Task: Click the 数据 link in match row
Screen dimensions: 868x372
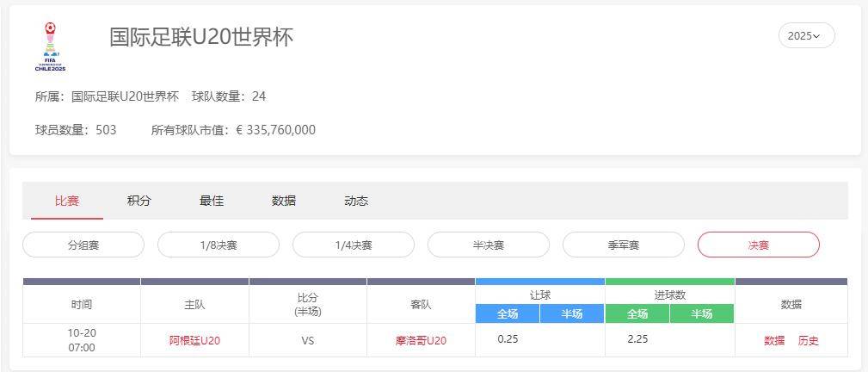Action: tap(774, 340)
